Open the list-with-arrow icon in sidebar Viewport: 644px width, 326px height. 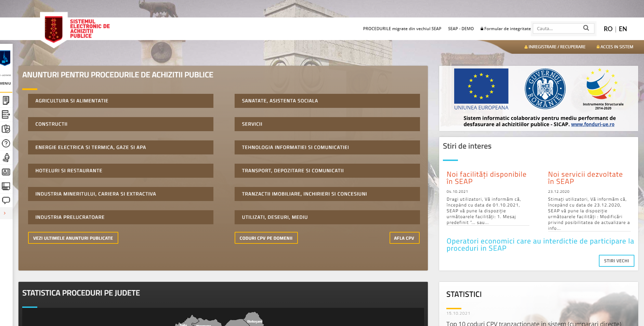click(x=6, y=114)
